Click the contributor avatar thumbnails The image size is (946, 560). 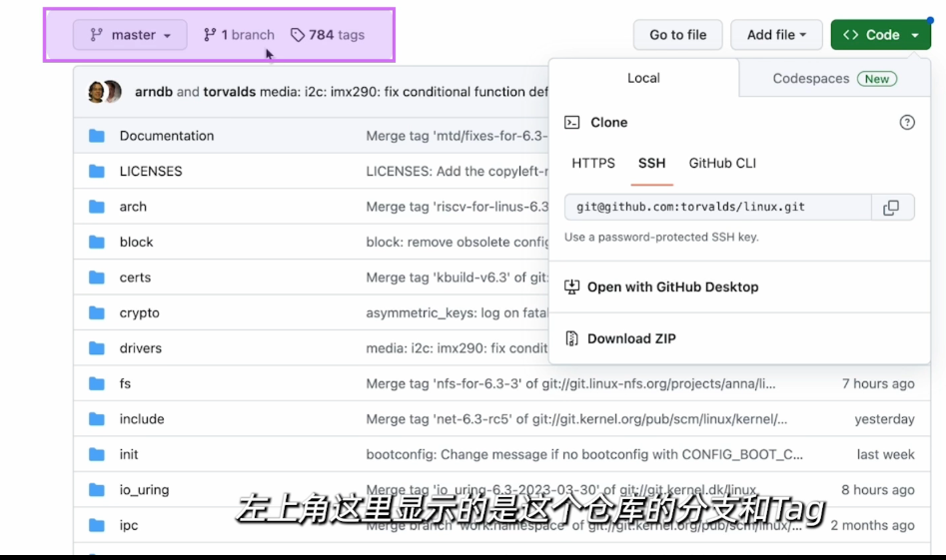105,92
